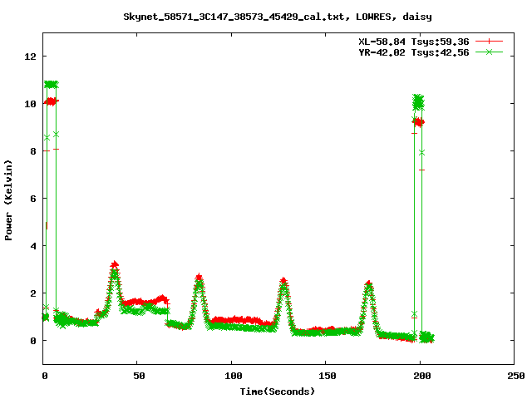Select the legend entry XL-58.84 Tsys:59.36

coord(414,42)
